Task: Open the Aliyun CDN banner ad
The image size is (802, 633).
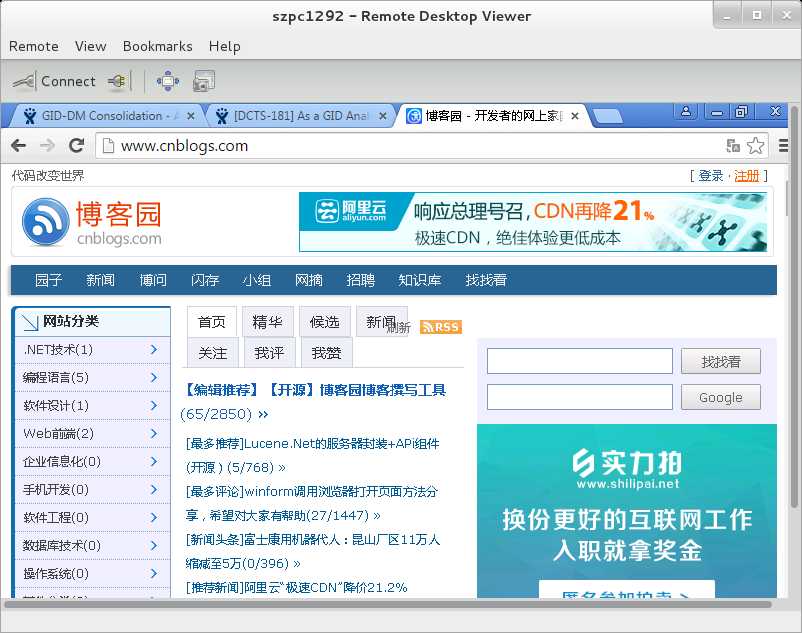Action: point(533,222)
